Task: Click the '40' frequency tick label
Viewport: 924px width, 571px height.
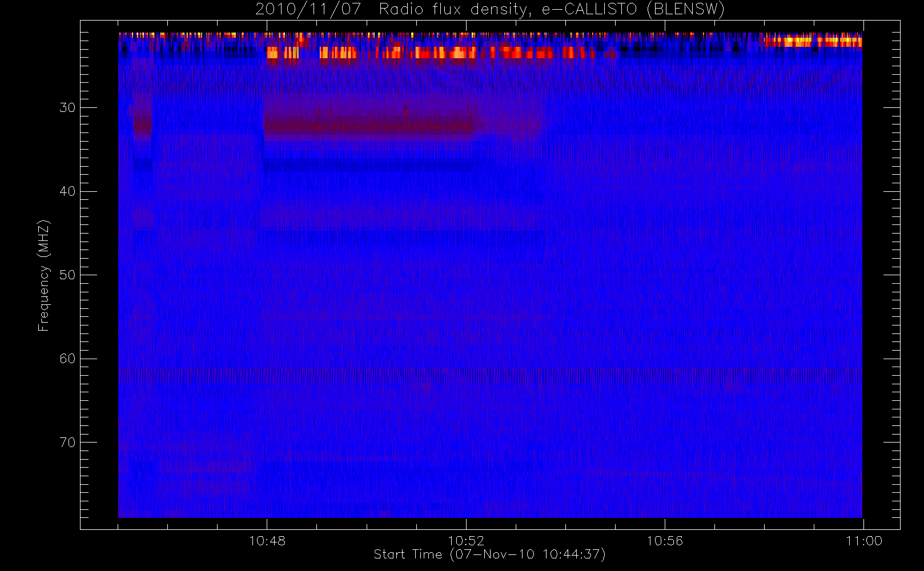Action: point(67,191)
